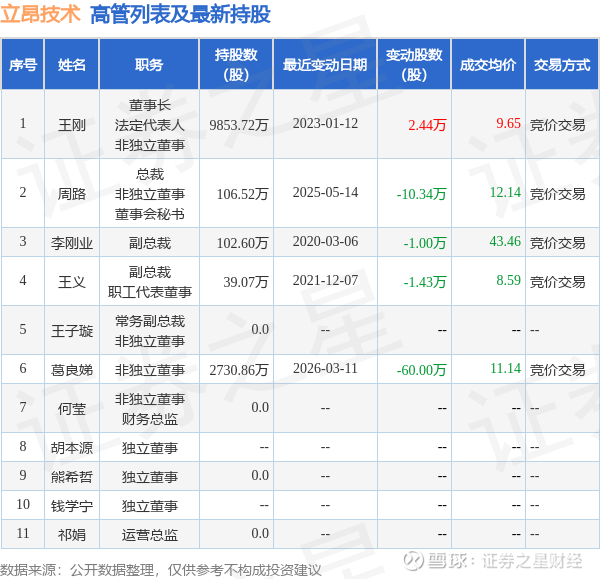The height and width of the screenshot is (579, 600).
Task: Click row number 10
Action: click(x=23, y=504)
